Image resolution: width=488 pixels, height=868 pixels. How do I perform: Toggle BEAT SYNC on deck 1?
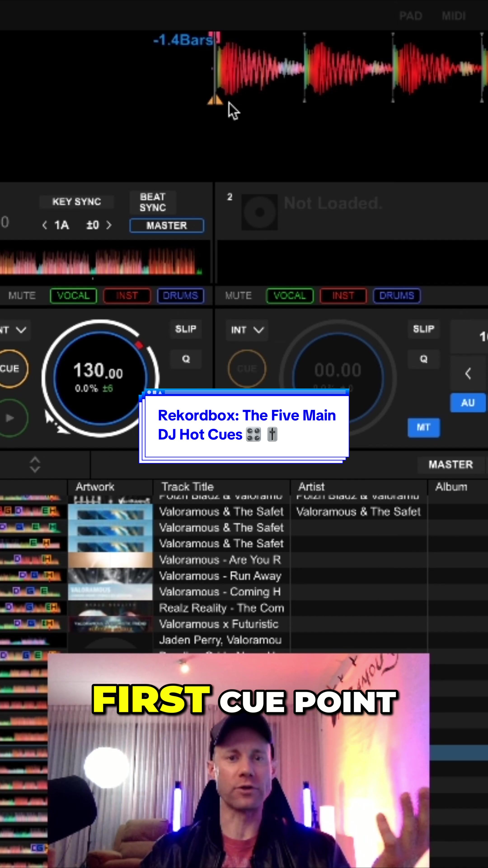153,202
